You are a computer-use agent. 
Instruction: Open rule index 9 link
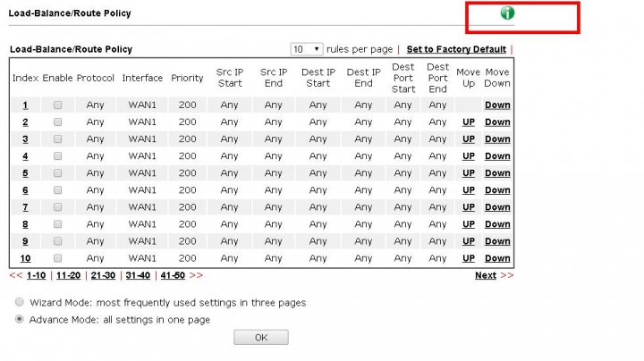point(25,241)
